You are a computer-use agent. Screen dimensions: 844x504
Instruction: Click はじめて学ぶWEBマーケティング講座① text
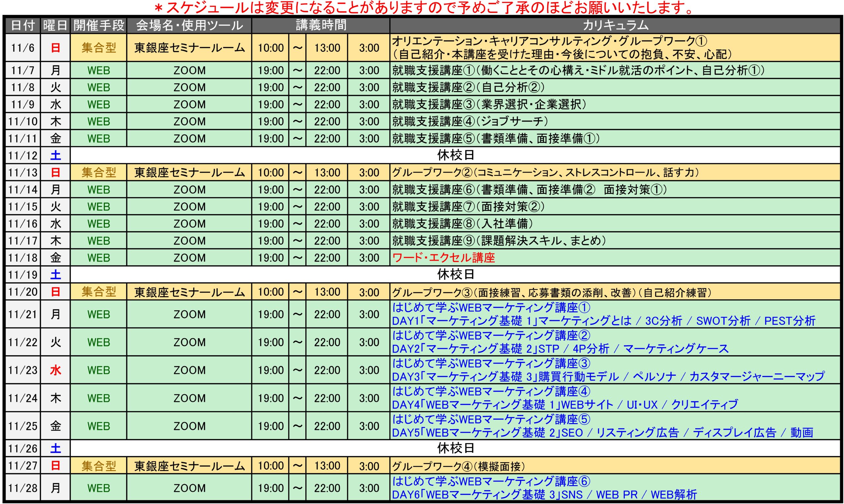pos(491,307)
